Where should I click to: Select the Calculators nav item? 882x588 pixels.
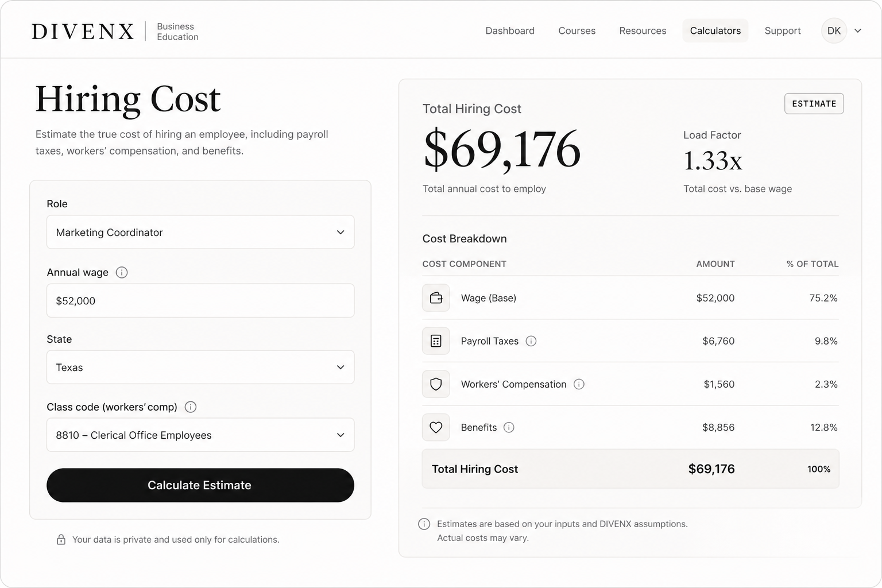click(x=715, y=31)
